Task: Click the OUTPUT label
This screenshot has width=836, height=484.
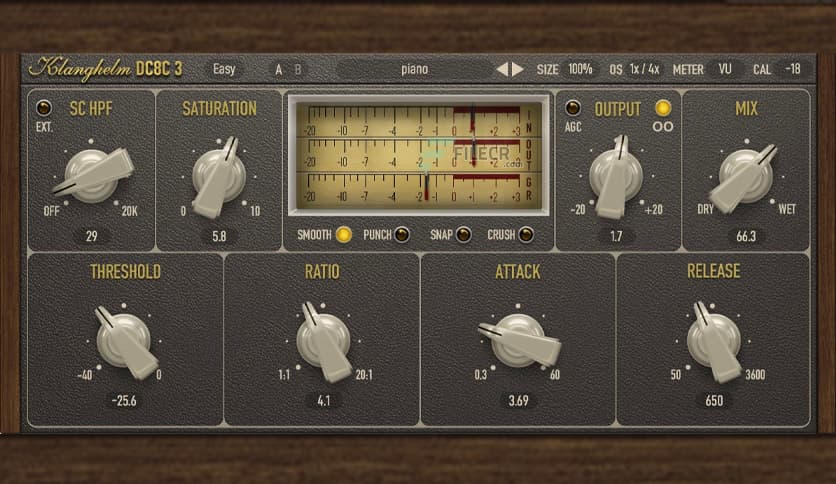Action: [x=617, y=109]
